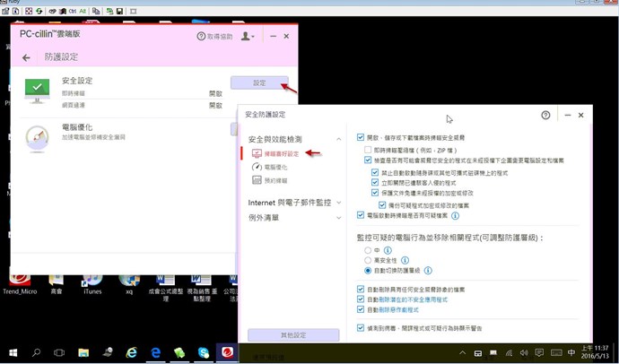Open 電腦優化 in the settings sidebar
Viewport: 619px width, 364px height.
pyautogui.click(x=275, y=167)
